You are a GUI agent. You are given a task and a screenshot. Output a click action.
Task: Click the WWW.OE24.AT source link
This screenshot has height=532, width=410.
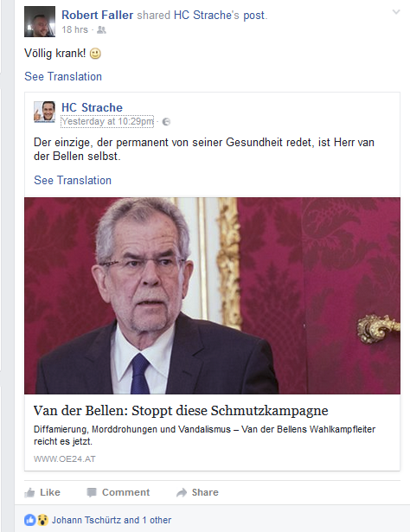point(64,459)
